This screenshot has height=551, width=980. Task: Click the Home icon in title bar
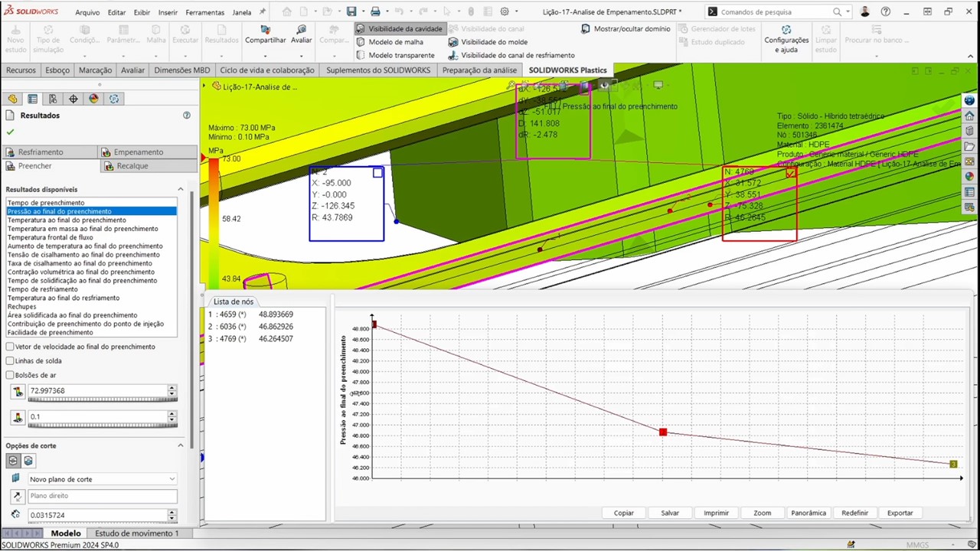(x=286, y=12)
